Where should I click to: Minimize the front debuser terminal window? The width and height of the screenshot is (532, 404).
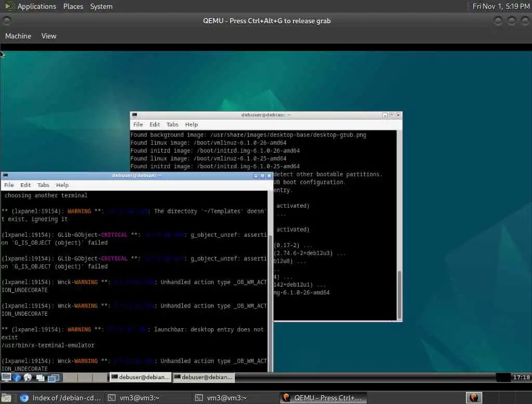pos(256,176)
